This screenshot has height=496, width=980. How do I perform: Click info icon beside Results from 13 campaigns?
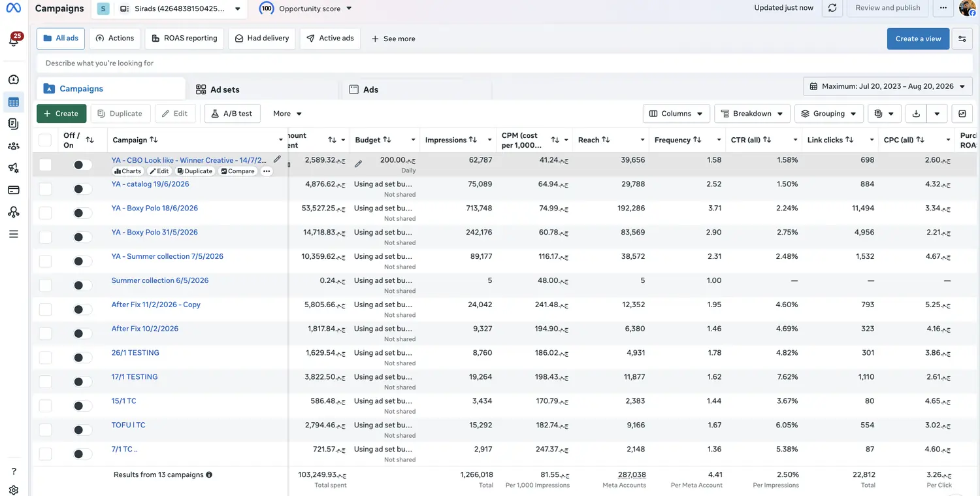click(x=209, y=475)
